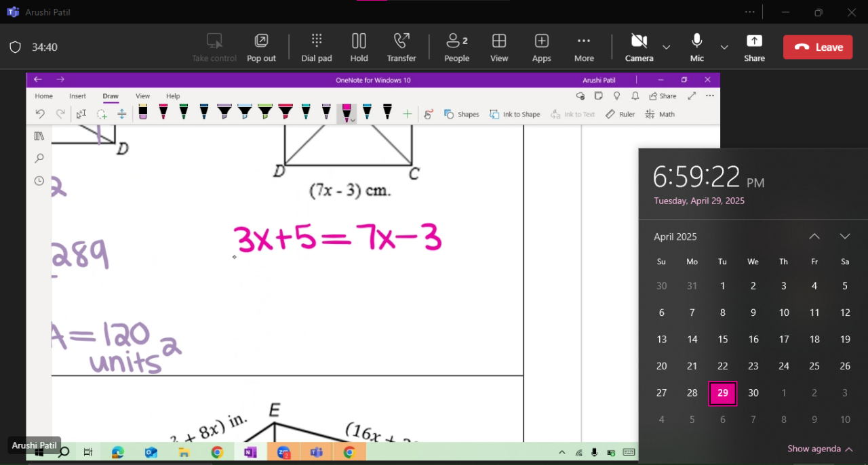Open the Apps panel in Teams
Image resolution: width=868 pixels, height=465 pixels.
click(541, 47)
